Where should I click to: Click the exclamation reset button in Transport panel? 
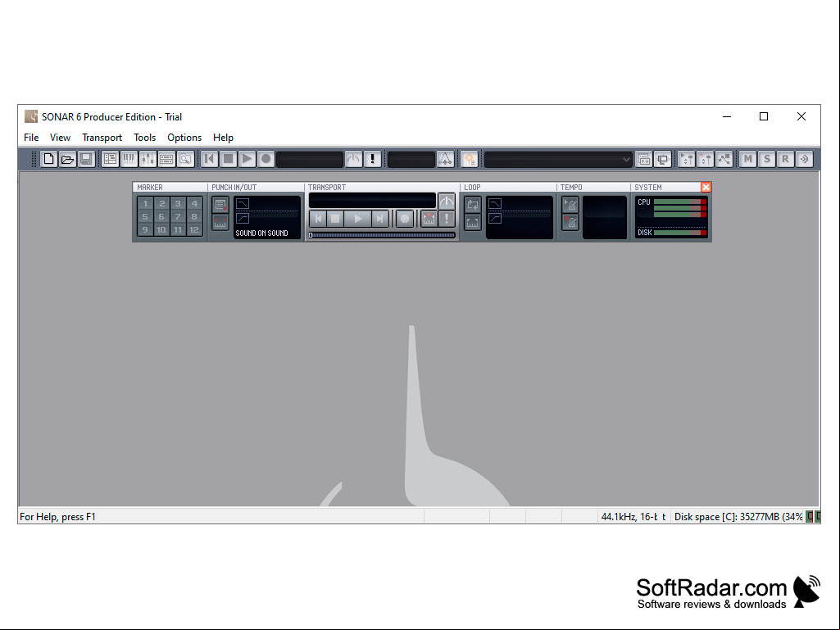pos(447,219)
